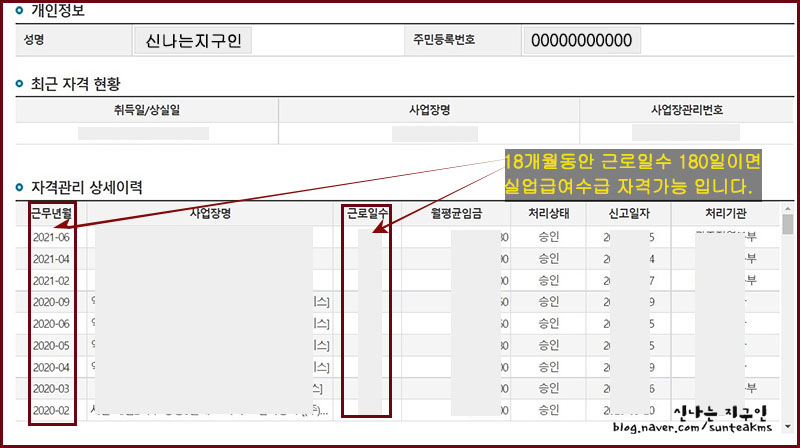Viewport: 800px width, 448px height.
Task: Select the 2020-09 row
Action: click(398, 302)
